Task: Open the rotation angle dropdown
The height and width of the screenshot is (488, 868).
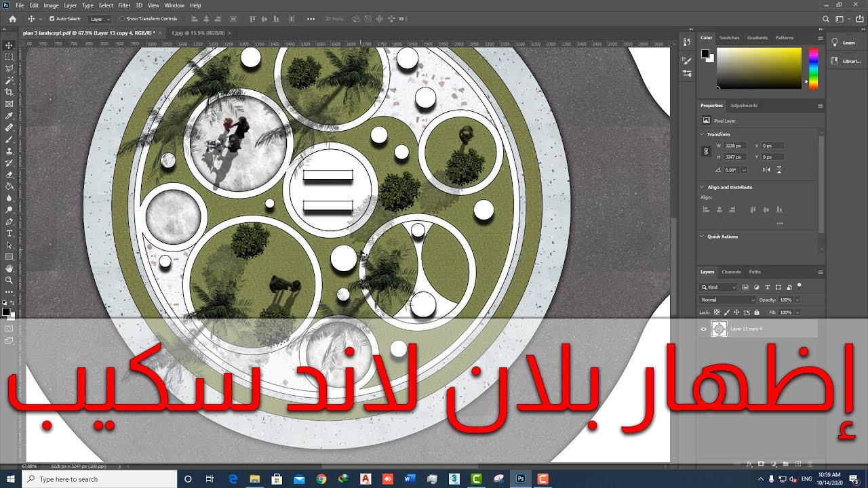Action: [x=744, y=169]
